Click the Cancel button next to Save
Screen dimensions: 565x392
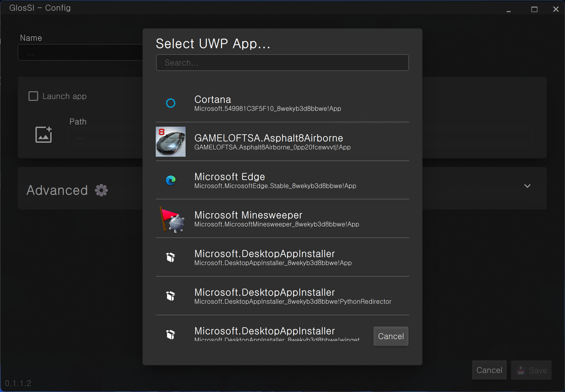[x=489, y=370]
